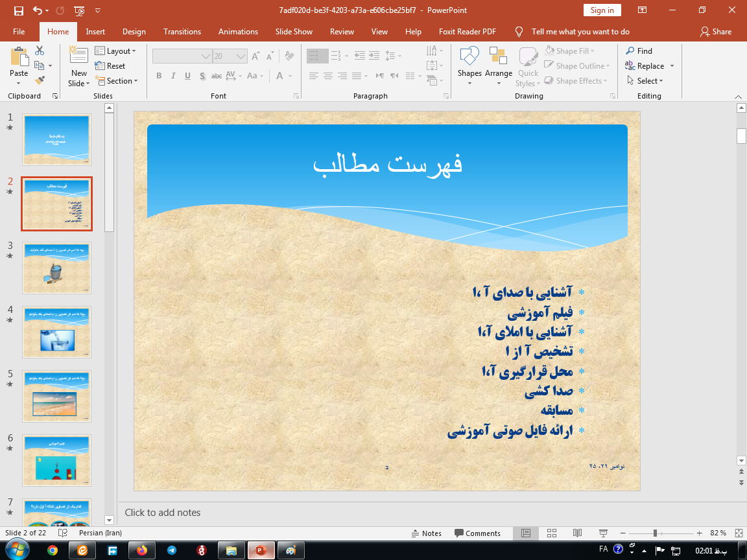Click the strikethrough icon
Screen dimensions: 747x560
pyautogui.click(x=216, y=76)
